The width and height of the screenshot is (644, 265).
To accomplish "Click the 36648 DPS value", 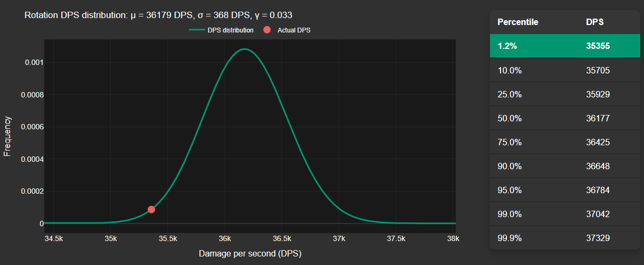I will (598, 166).
